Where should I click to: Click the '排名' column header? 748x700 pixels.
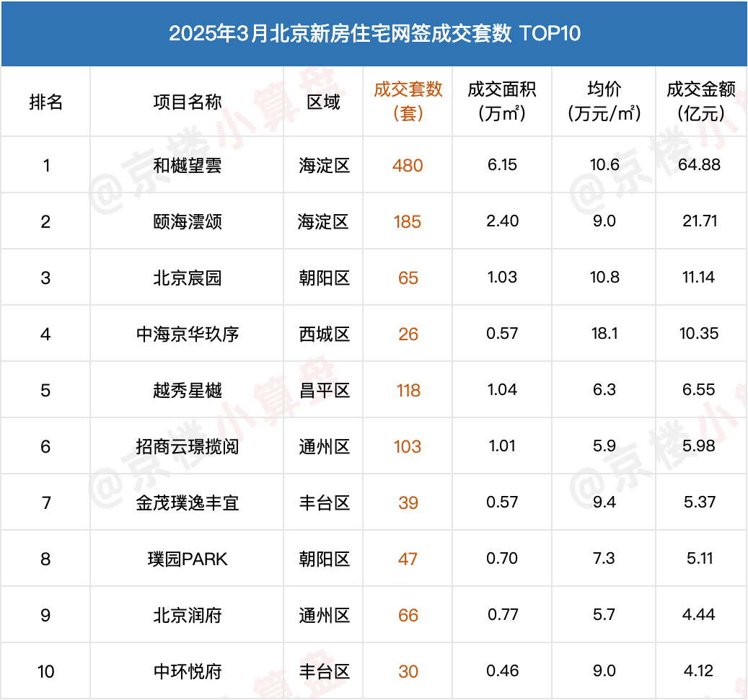tap(45, 102)
